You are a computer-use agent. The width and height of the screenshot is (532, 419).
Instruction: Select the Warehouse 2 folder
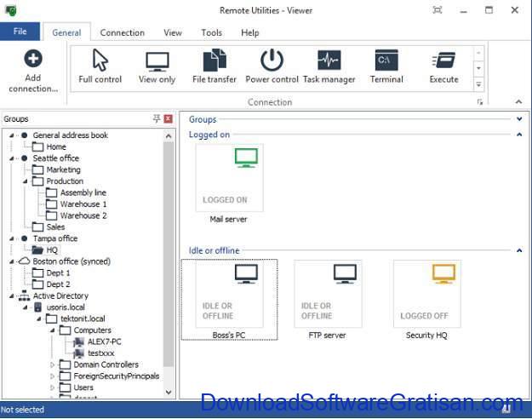[x=76, y=215]
